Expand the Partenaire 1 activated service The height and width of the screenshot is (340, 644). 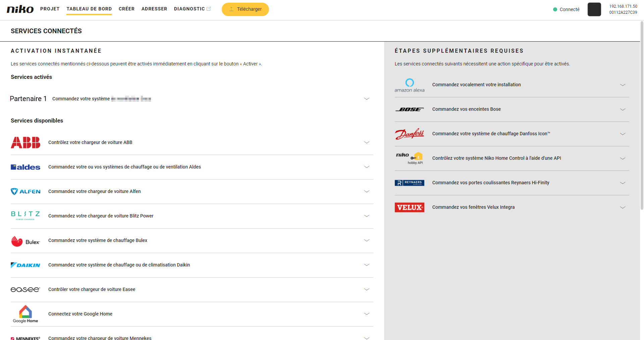coord(367,99)
